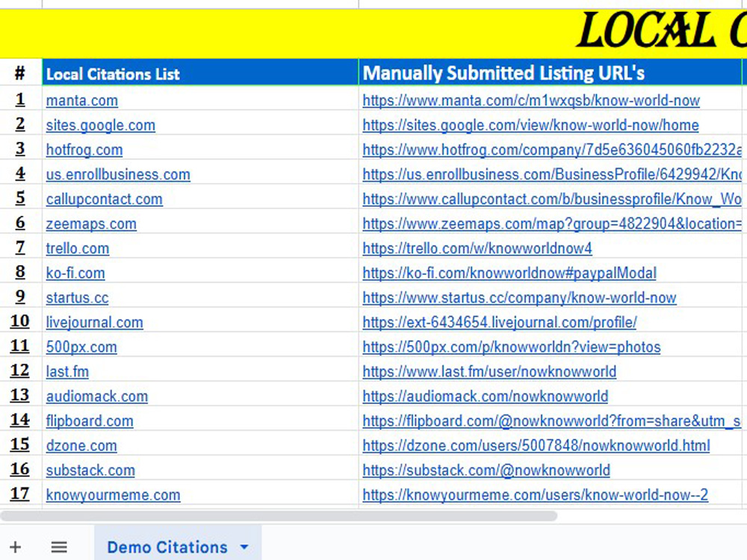Open the audiomack.com/nowknowworld URL
Screen dimensions: 747x560
[x=485, y=396]
